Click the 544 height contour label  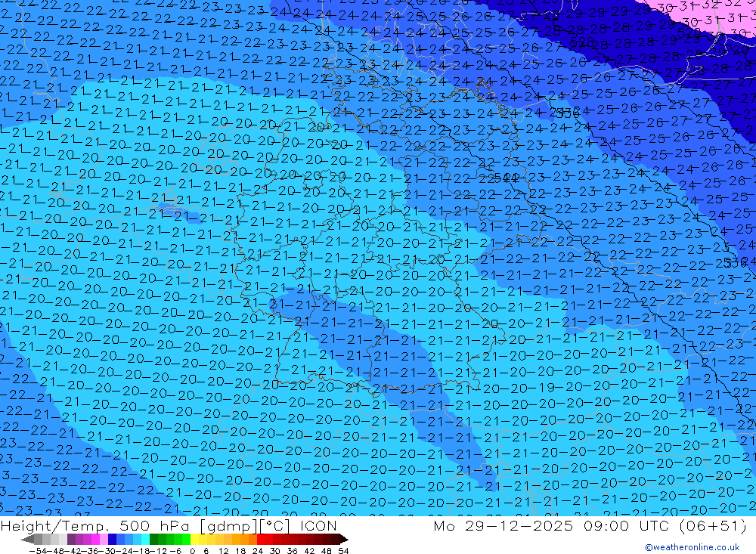(x=507, y=178)
